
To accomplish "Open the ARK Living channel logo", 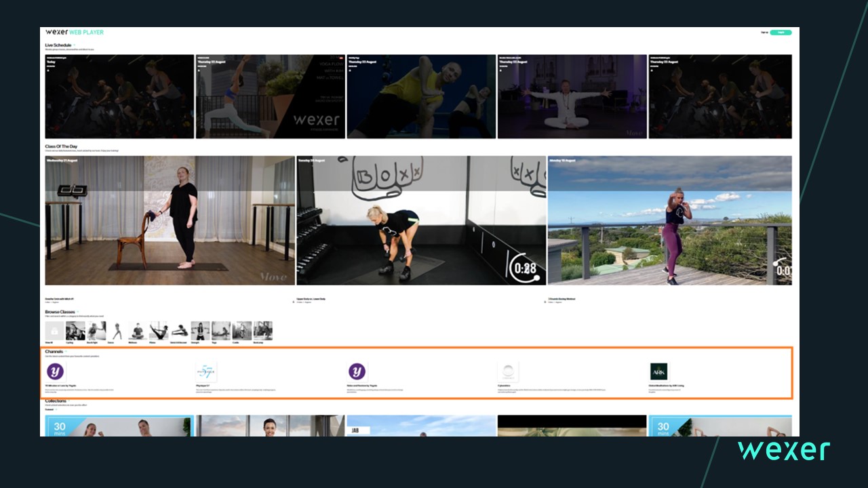I will coord(658,371).
